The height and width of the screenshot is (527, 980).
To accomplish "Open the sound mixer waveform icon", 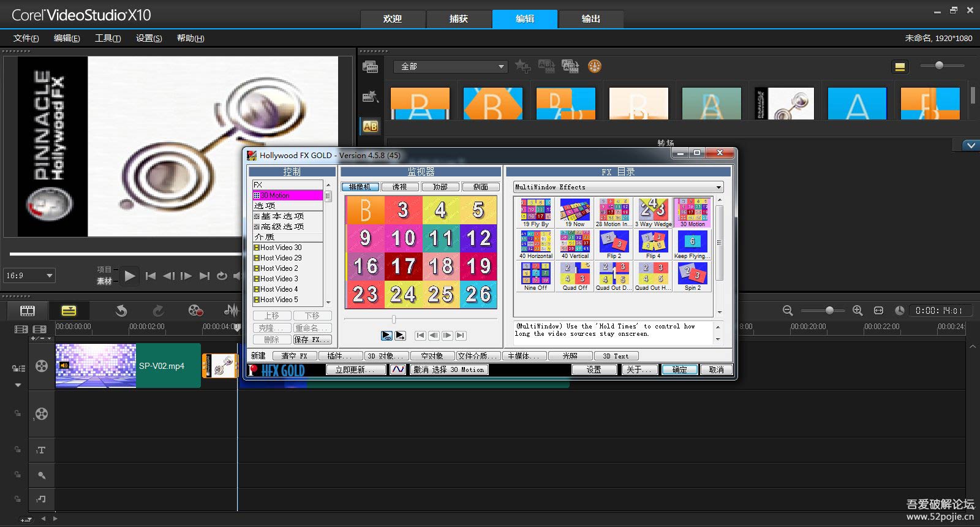I will (231, 311).
